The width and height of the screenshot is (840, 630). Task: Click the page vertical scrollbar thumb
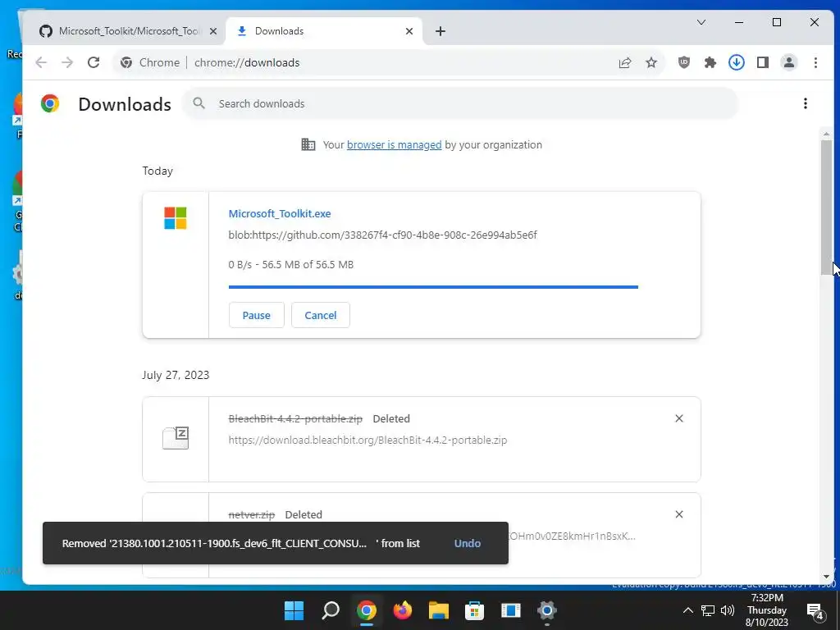(x=826, y=208)
